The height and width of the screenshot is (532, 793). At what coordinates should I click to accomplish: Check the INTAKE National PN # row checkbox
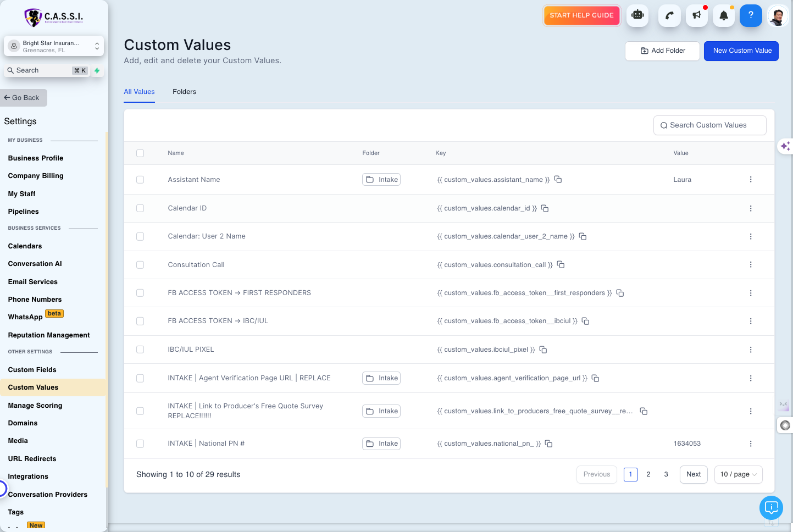[x=140, y=444]
